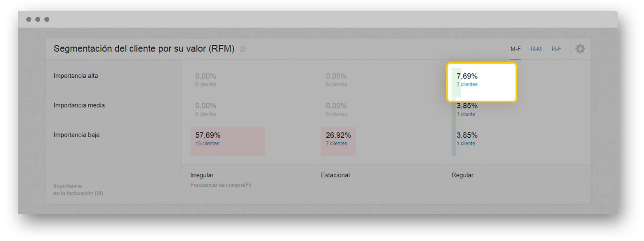The width and height of the screenshot is (644, 241).
Task: Open the 7 clientes link
Action: 336,144
